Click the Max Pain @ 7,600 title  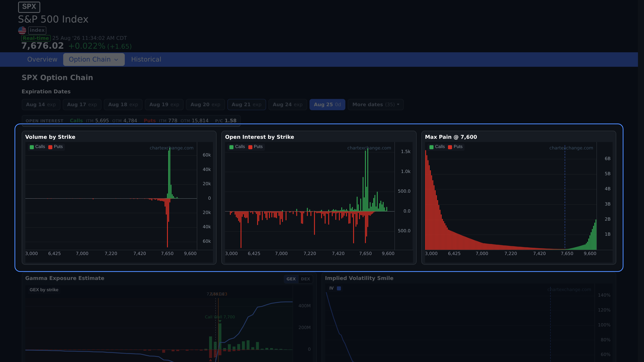pyautogui.click(x=451, y=137)
